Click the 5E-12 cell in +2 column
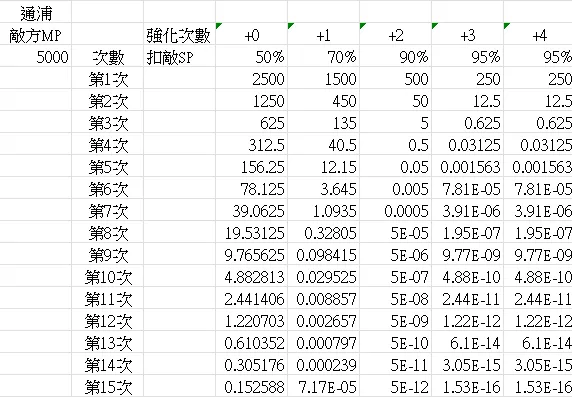Viewport: 572px width, 397px height. pos(395,386)
